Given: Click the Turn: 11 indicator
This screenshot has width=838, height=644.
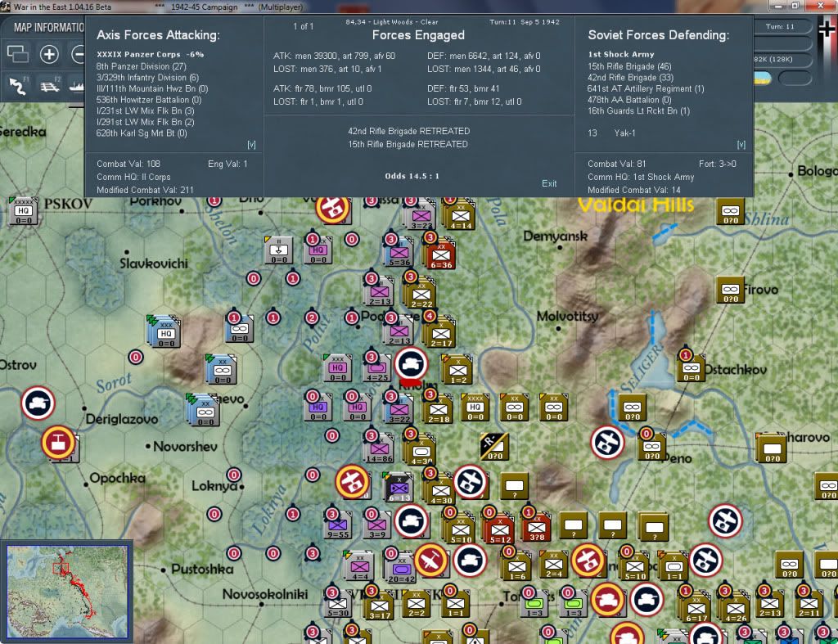Looking at the screenshot, I should tap(780, 26).
